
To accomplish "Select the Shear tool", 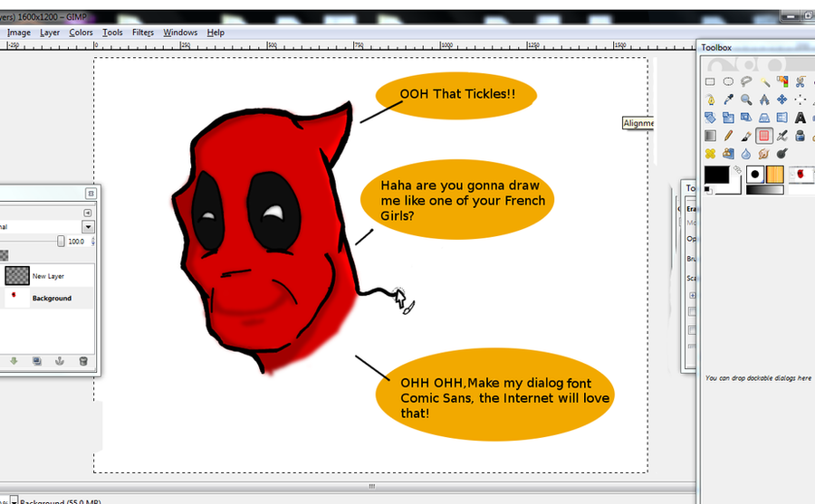I will point(746,118).
